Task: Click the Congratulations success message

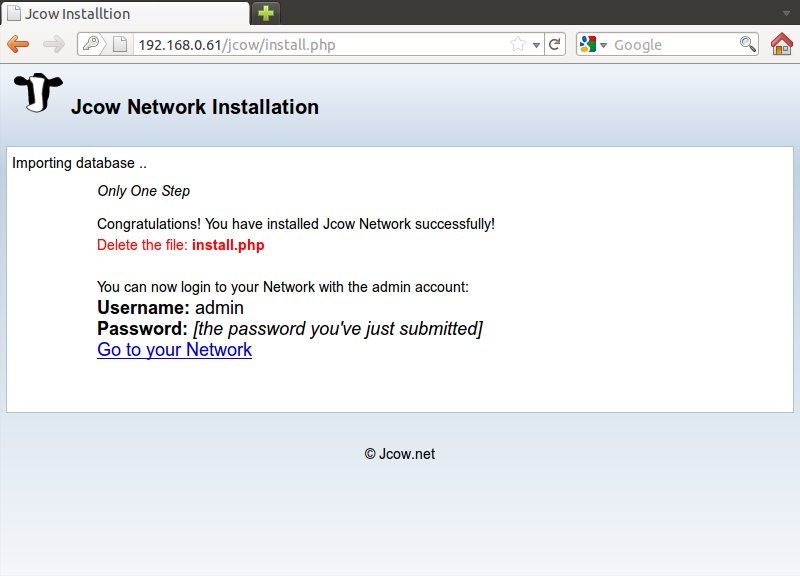Action: (x=296, y=224)
